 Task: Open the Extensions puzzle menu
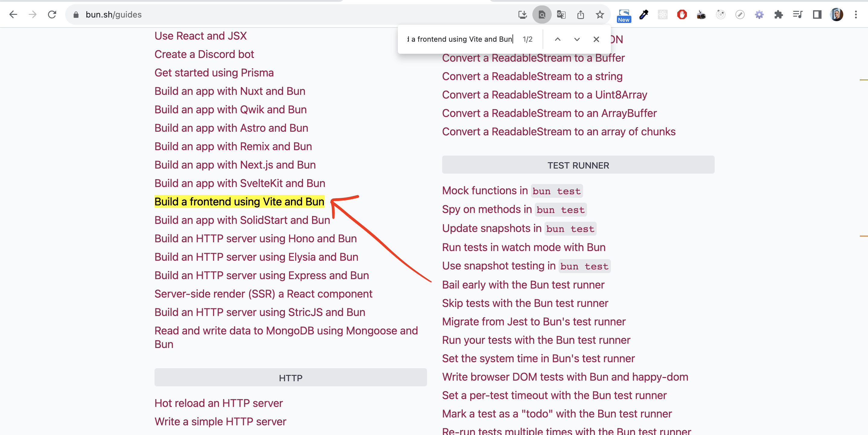click(x=778, y=14)
